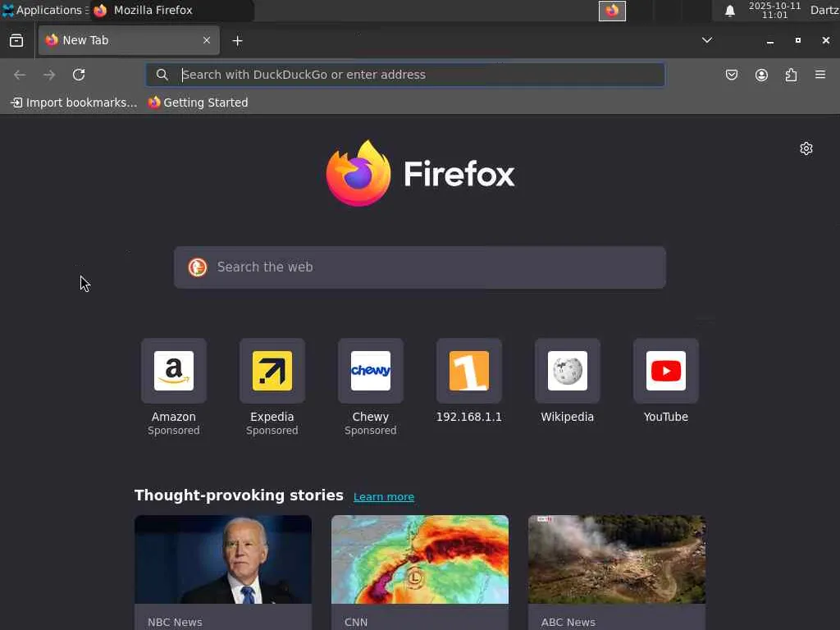Select the New Tab tab
Viewport: 840px width, 630px height.
[x=129, y=40]
